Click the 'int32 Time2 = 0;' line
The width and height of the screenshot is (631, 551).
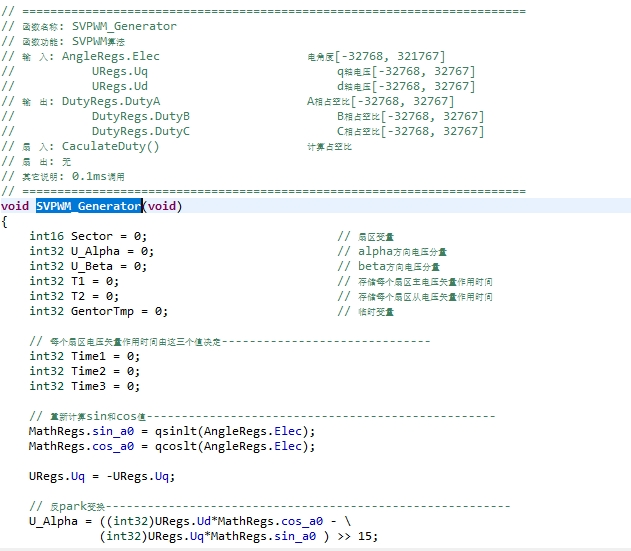point(85,371)
